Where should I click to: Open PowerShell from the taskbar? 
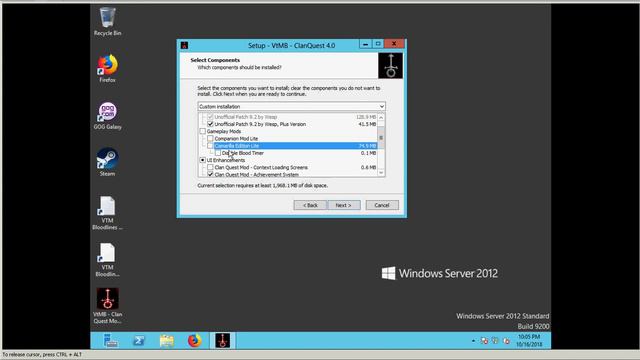(139, 340)
